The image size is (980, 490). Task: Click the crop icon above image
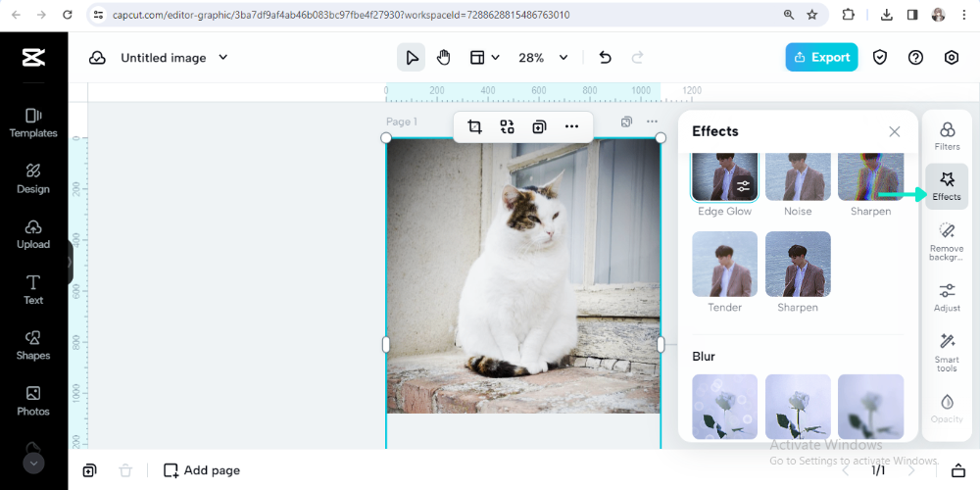(474, 126)
